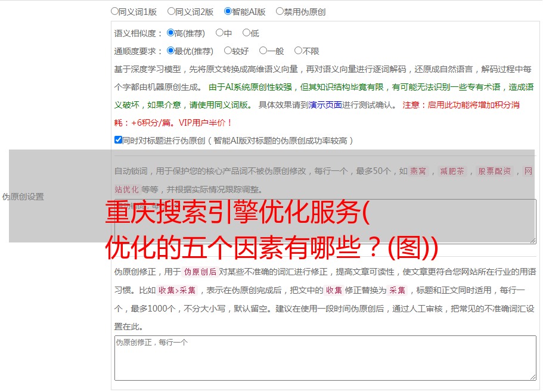The width and height of the screenshot is (543, 392).
Task: Select 一般 for 通顺度要求
Action: (x=263, y=51)
